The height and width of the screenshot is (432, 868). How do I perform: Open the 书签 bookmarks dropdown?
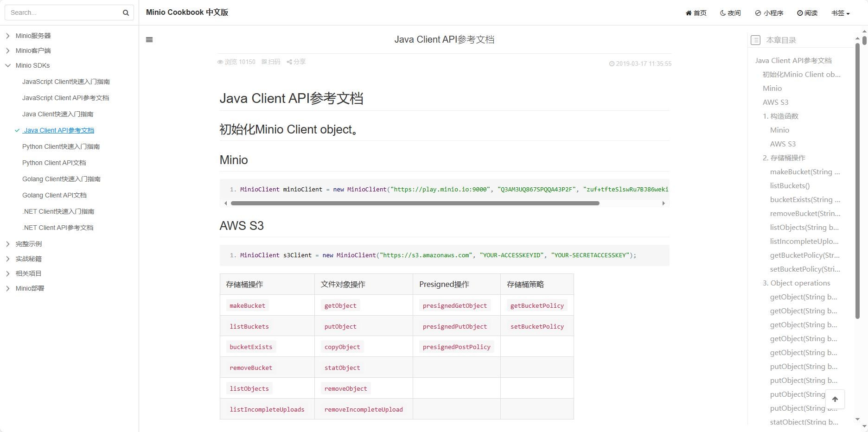tap(840, 13)
